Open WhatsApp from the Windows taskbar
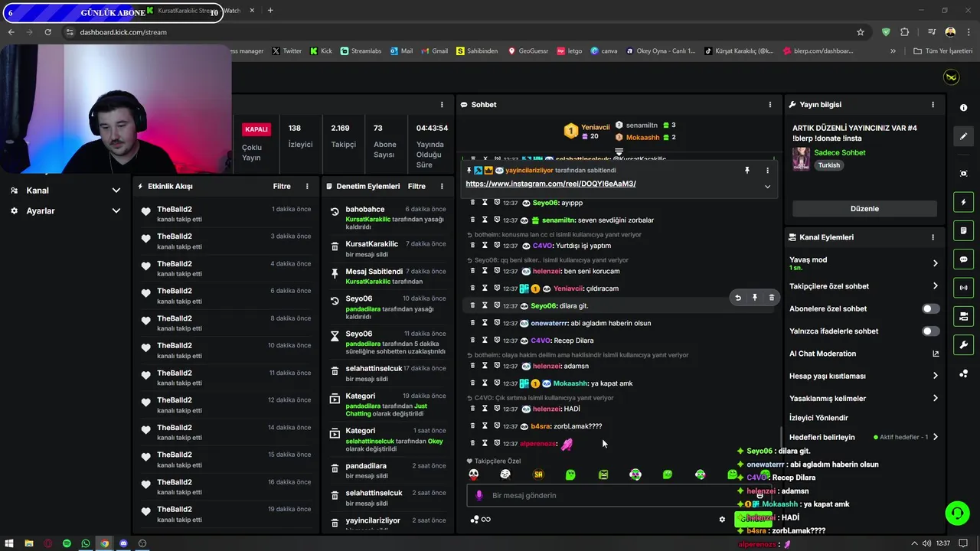Image resolution: width=980 pixels, height=551 pixels. 86,543
